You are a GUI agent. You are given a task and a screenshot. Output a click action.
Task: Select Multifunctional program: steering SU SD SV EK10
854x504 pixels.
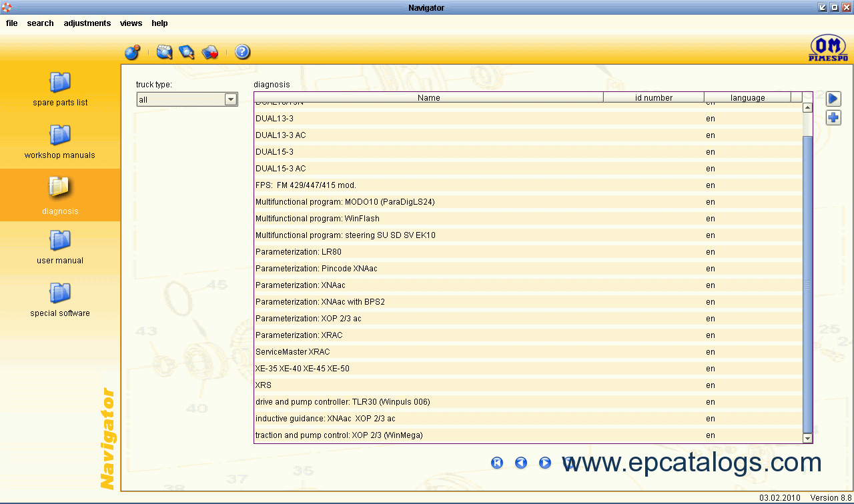[x=528, y=235]
